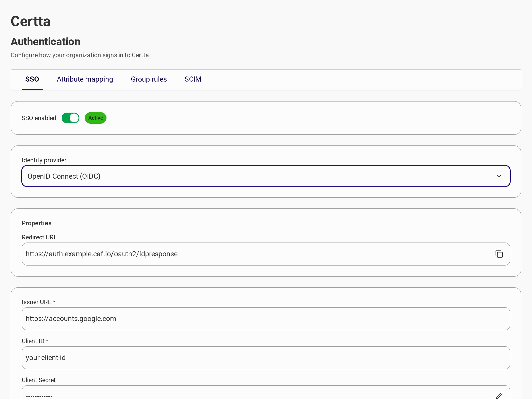Click the 'Client Secret' label

39,380
